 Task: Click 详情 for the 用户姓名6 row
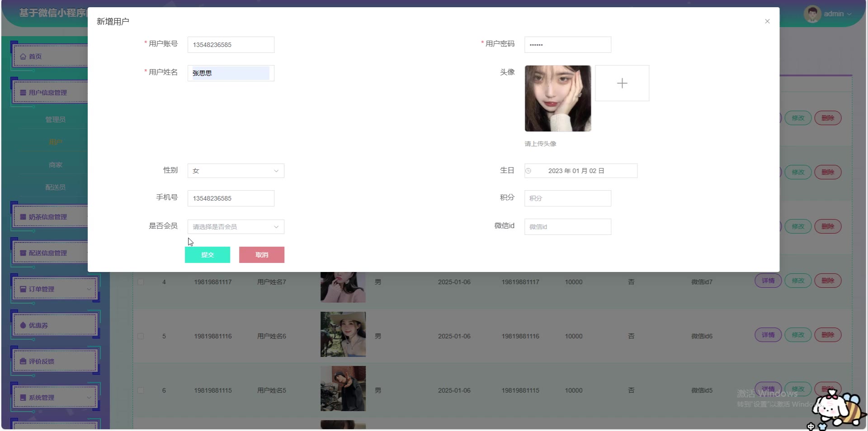(x=768, y=335)
